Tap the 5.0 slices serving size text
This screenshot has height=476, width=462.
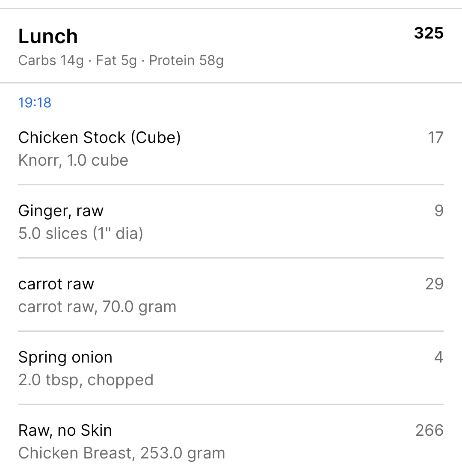(x=80, y=233)
